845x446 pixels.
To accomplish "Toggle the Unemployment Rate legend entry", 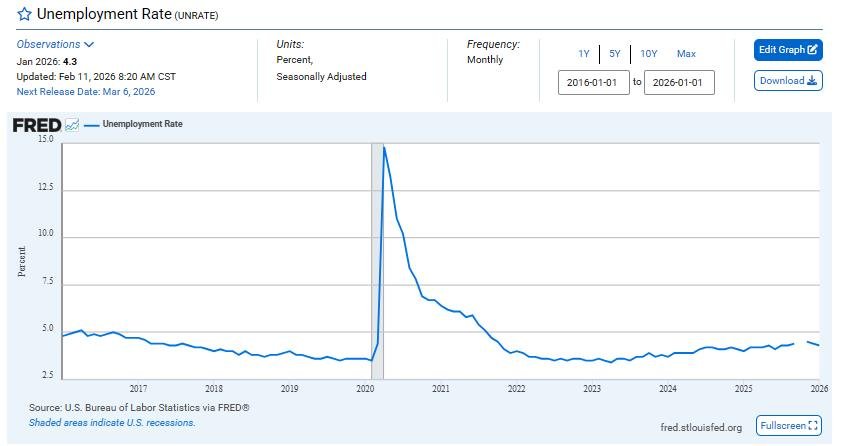I will tap(142, 125).
